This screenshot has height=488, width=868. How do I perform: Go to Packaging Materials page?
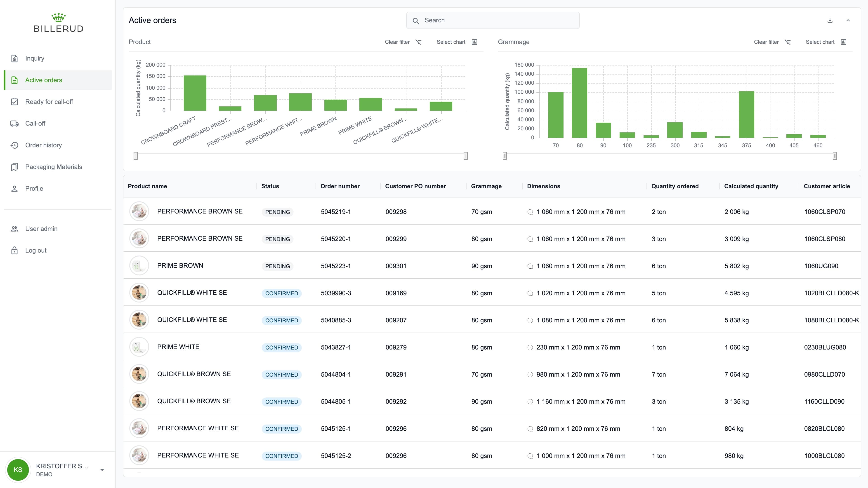[x=53, y=167]
